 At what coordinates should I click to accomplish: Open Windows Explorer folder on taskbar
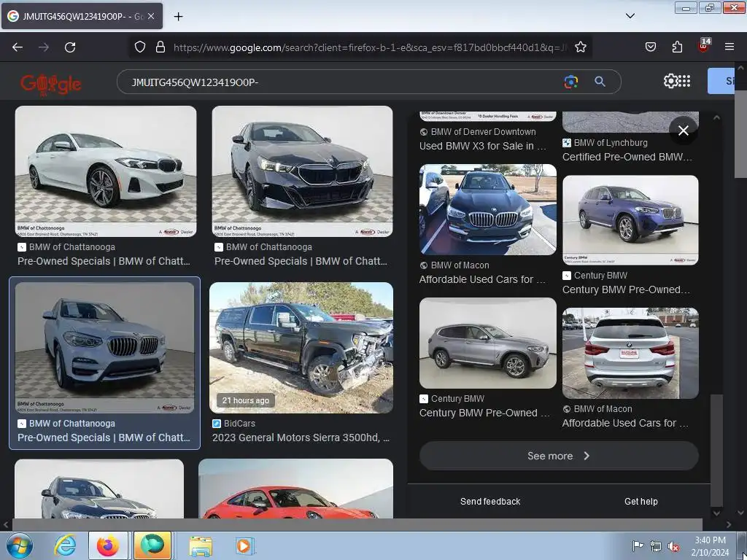coord(201,545)
